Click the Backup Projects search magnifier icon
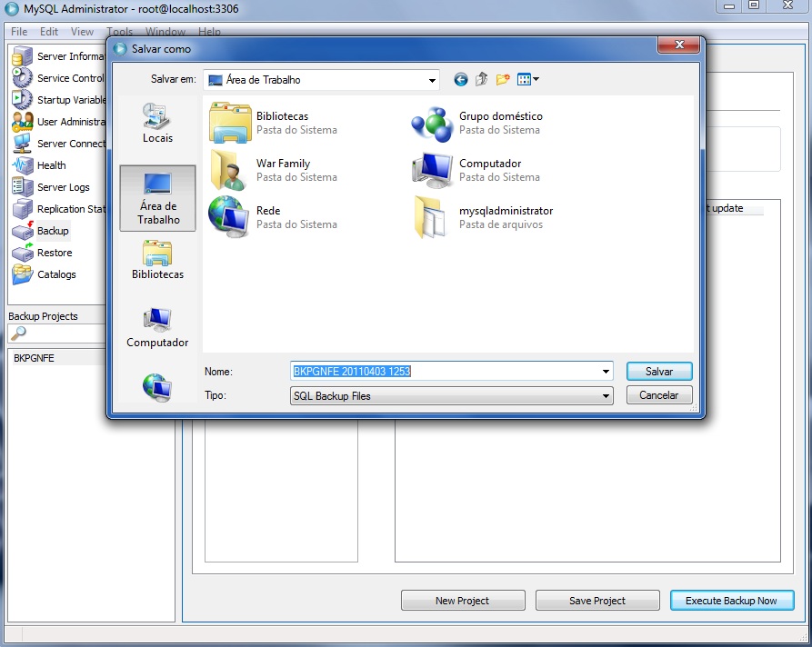The image size is (812, 647). point(19,333)
